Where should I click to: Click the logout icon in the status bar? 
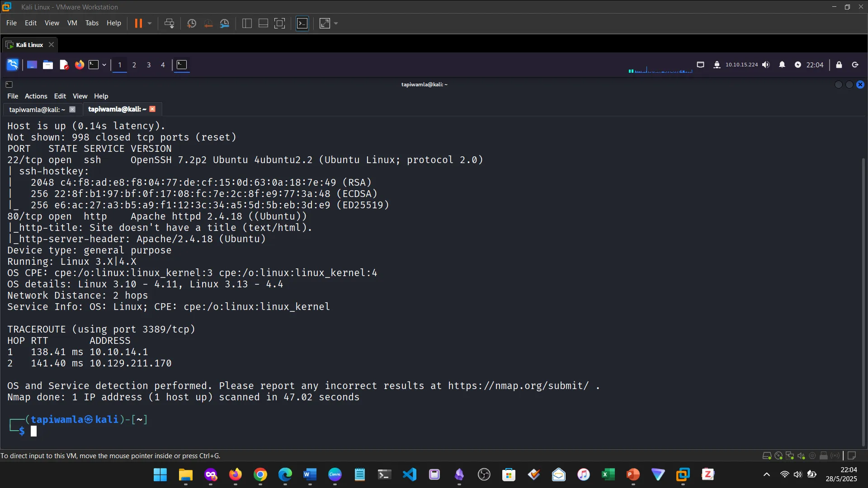[x=855, y=65]
